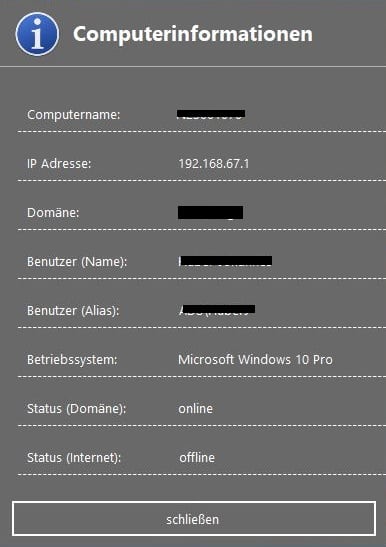
Task: Click the redacted Computername value
Action: tap(211, 114)
